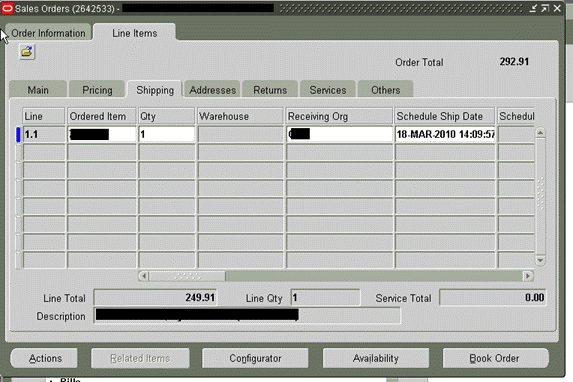This screenshot has width=573, height=382.
Task: Open the Addresses sub-tab
Action: pyautogui.click(x=212, y=90)
